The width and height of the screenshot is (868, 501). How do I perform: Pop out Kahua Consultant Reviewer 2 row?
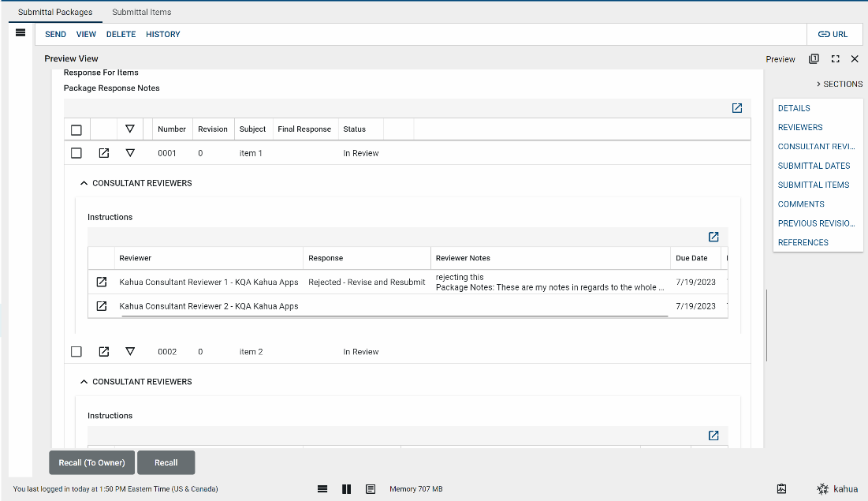click(x=101, y=306)
